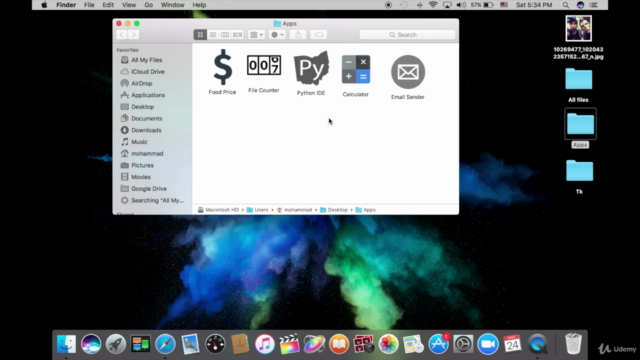Open the Apple menu

tap(44, 5)
